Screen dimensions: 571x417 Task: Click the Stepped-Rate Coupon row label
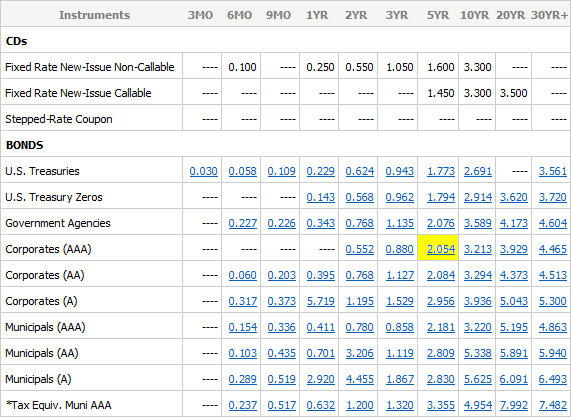(59, 119)
